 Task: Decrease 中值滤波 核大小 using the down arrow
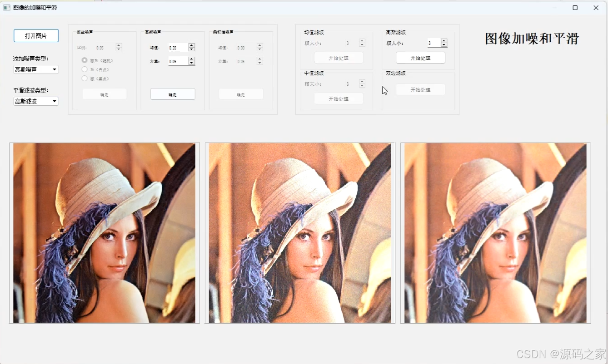click(362, 86)
